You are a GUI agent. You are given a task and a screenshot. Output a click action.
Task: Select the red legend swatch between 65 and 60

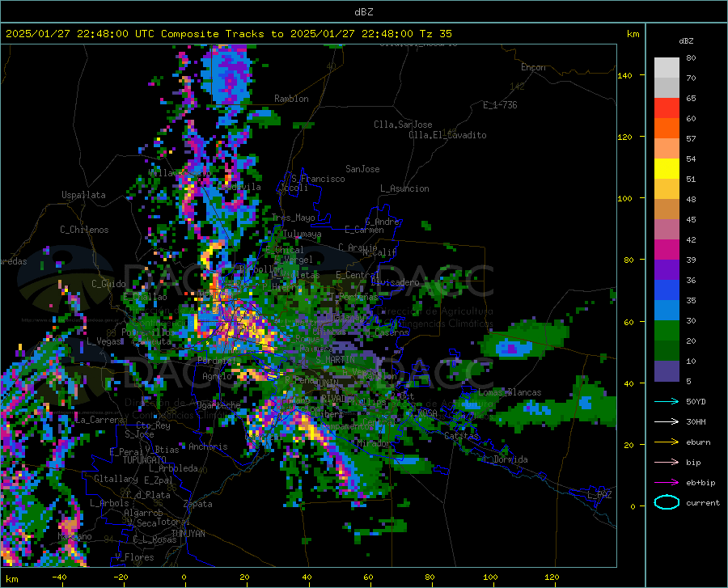tap(667, 108)
